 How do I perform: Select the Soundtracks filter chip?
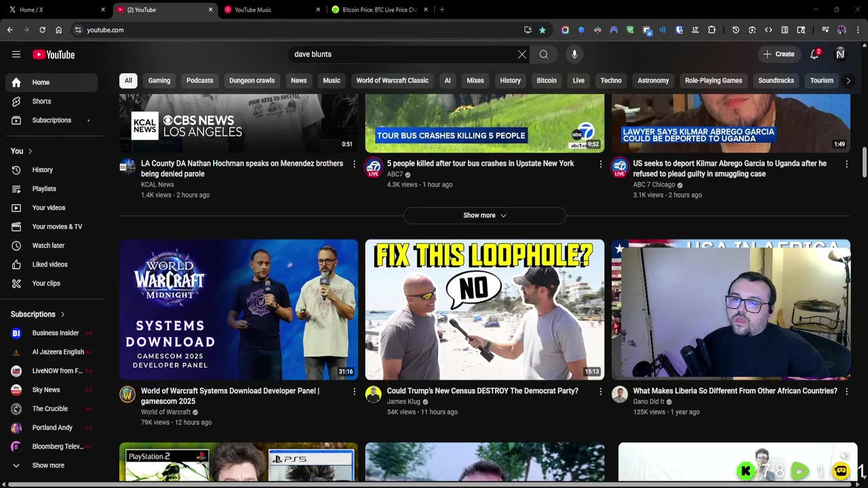[x=776, y=81]
